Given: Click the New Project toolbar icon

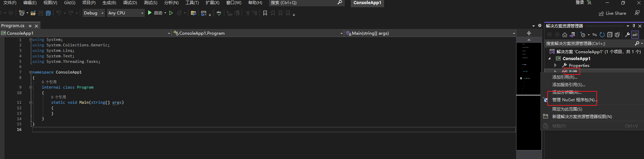Looking at the screenshot, I should [x=22, y=13].
